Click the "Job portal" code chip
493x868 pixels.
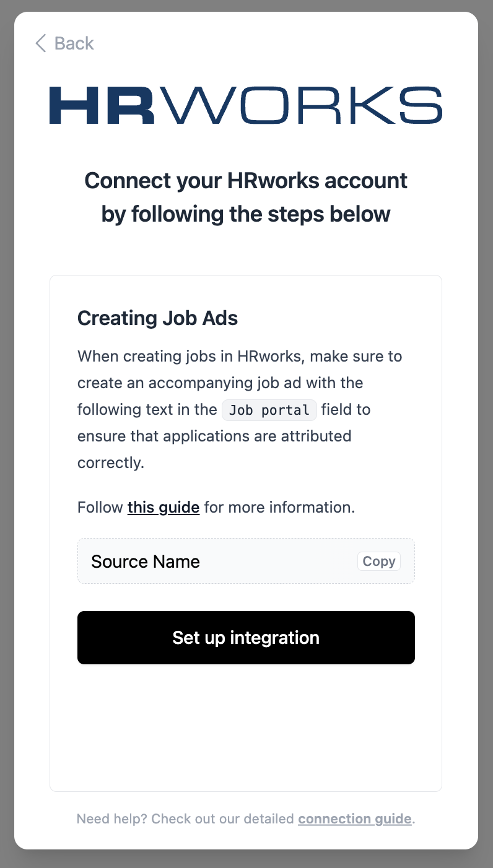tap(269, 410)
